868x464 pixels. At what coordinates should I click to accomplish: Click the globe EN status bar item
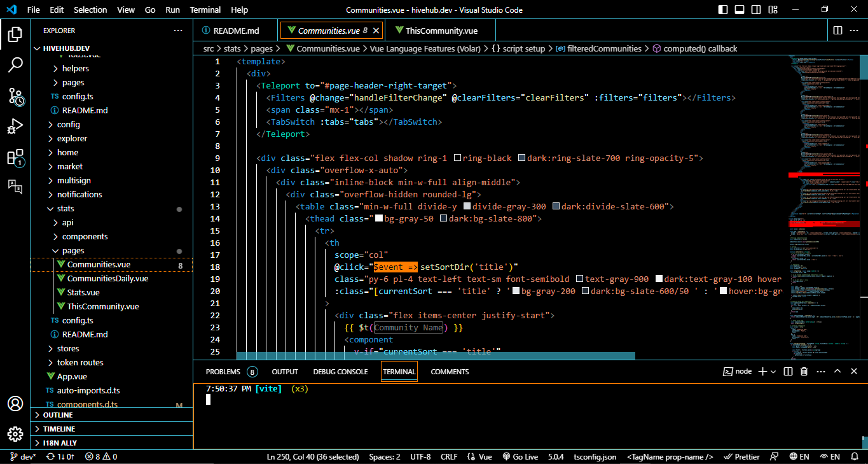(799, 456)
